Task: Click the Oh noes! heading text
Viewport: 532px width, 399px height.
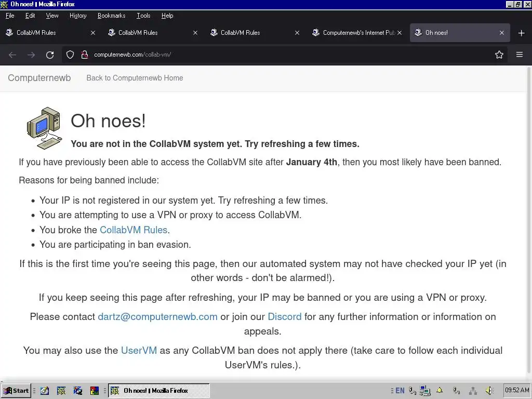Action: (x=108, y=121)
